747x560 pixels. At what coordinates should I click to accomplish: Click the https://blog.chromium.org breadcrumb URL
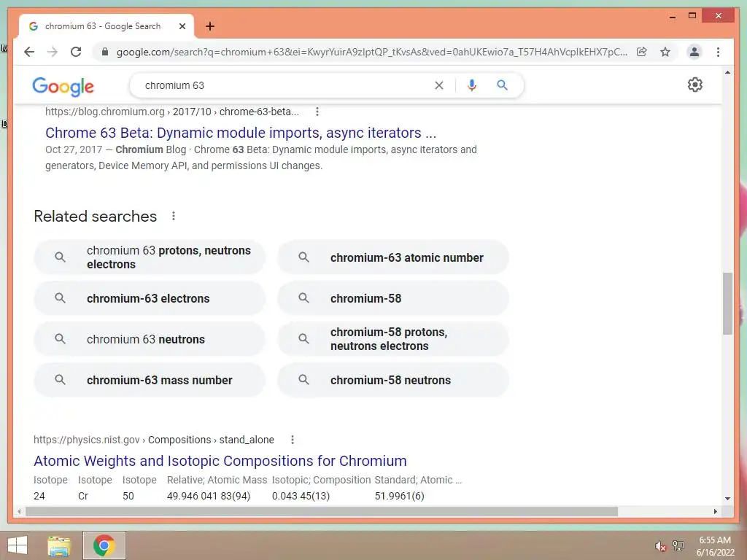[x=105, y=112]
